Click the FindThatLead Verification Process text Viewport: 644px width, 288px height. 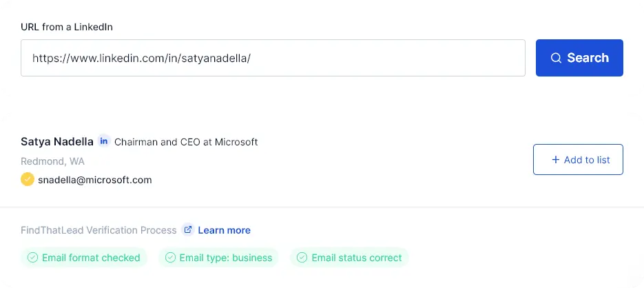(98, 230)
